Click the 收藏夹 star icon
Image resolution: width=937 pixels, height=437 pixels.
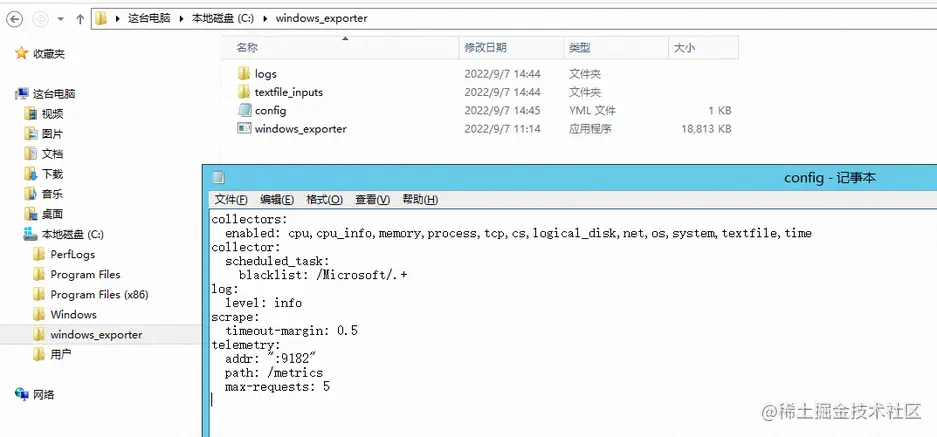point(22,53)
